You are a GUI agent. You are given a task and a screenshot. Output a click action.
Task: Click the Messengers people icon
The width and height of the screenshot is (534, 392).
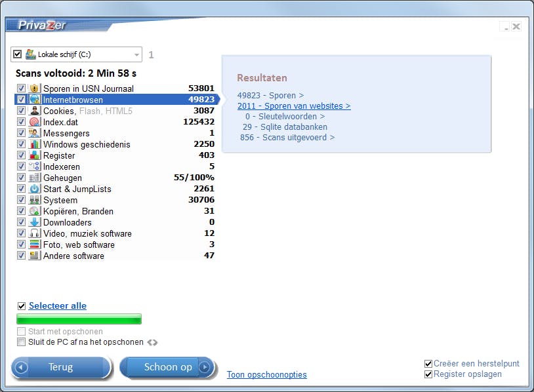click(34, 133)
